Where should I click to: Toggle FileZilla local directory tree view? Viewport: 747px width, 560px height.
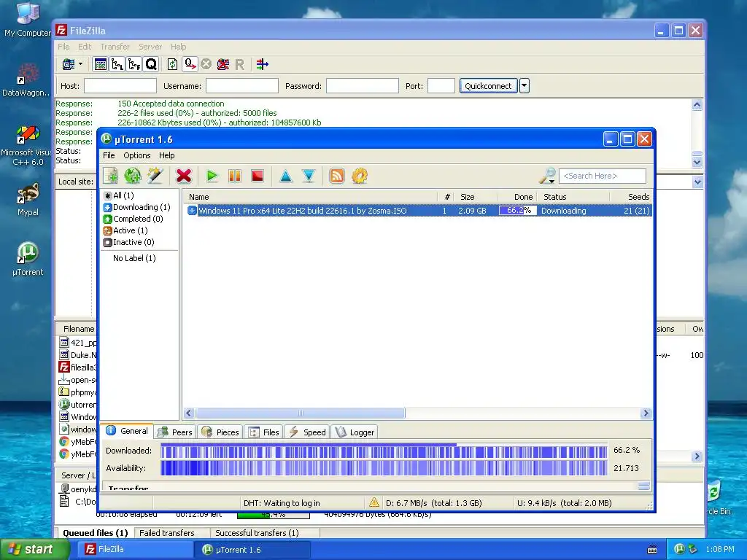117,64
